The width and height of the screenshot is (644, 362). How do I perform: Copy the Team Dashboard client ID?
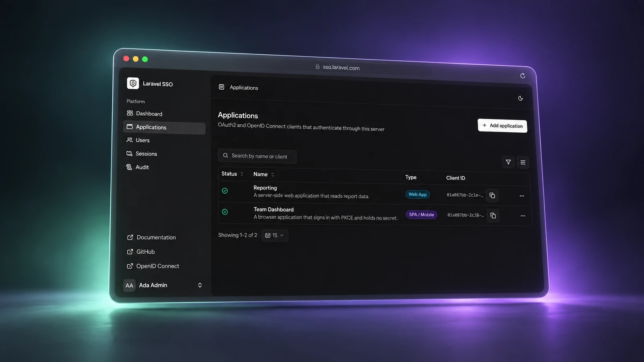493,216
